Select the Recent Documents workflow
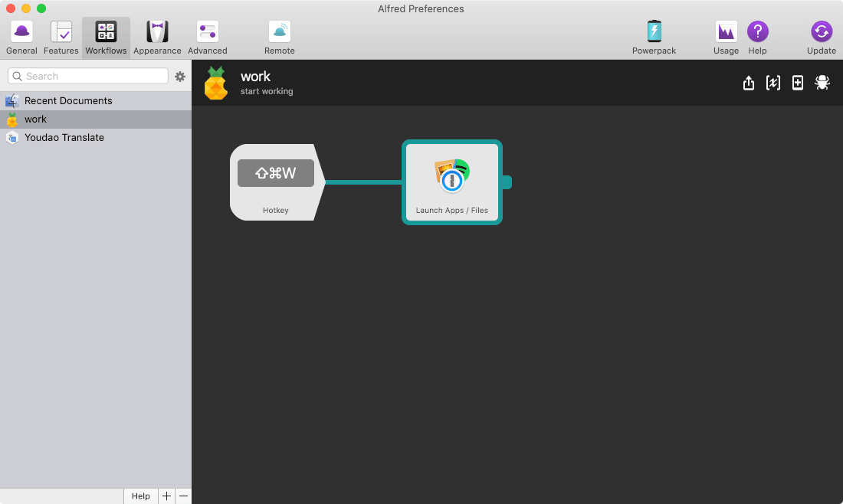843x504 pixels. coord(96,101)
